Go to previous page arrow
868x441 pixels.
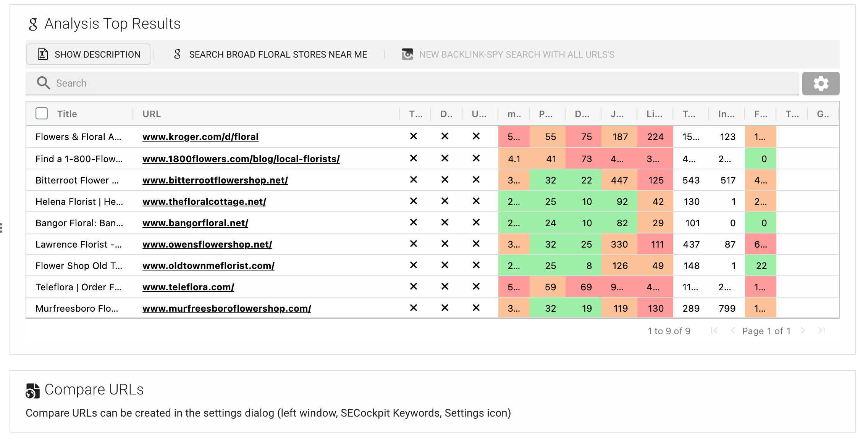(x=732, y=330)
